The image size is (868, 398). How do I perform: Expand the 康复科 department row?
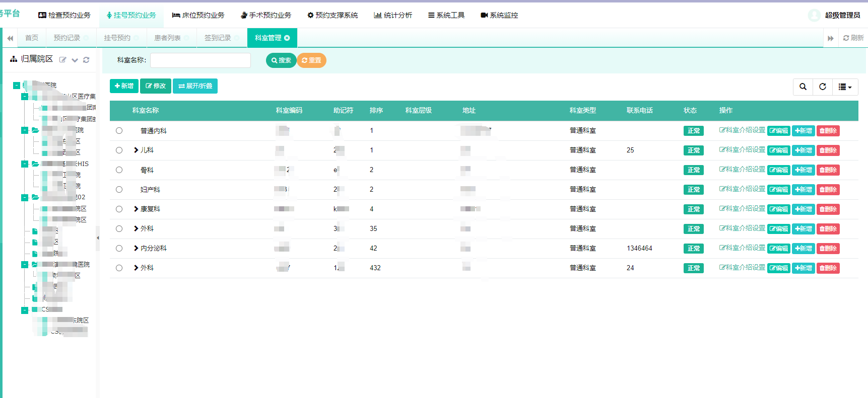coord(136,209)
